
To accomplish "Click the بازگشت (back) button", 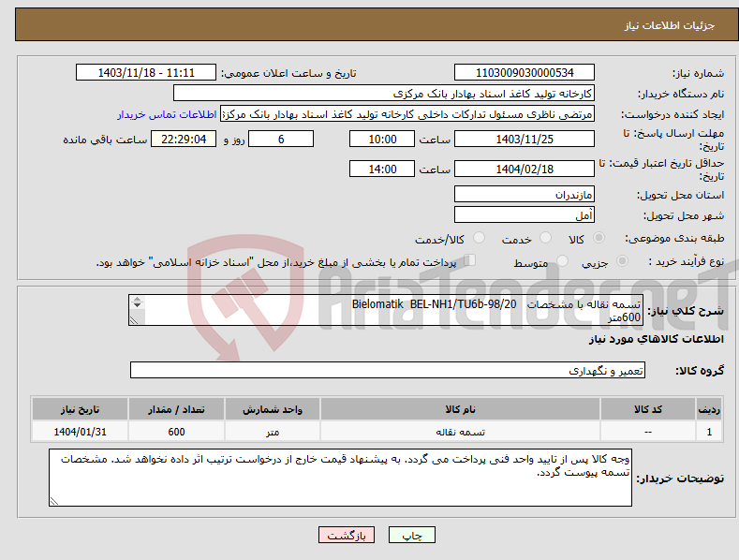I will (x=347, y=535).
